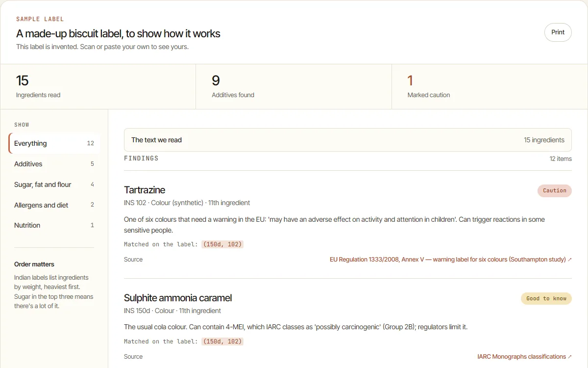This screenshot has width=588, height=368.
Task: Click the Tartrazine heading
Action: pyautogui.click(x=145, y=190)
